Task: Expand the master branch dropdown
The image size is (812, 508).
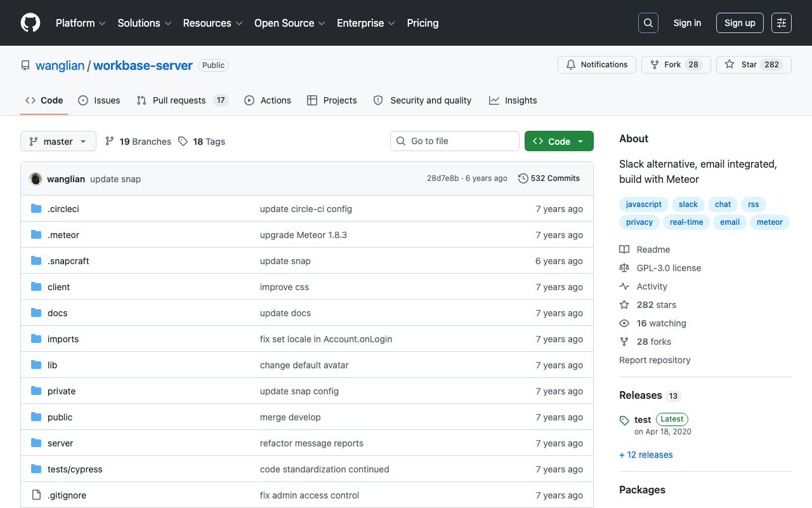Action: tap(58, 141)
